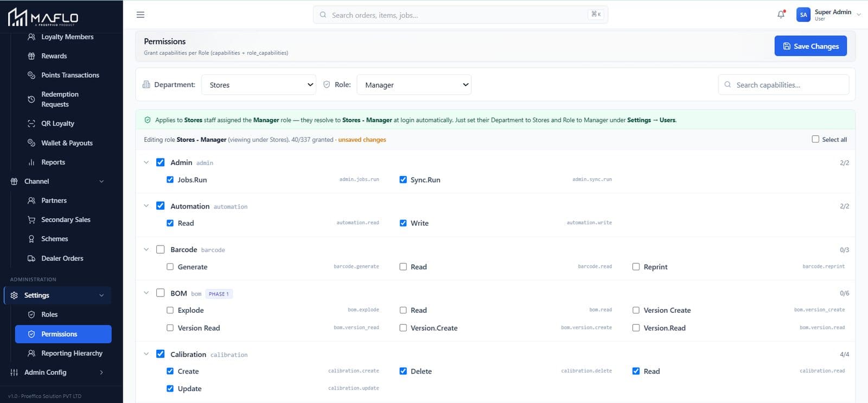The image size is (868, 403).
Task: Click the Redemption Requests history icon
Action: [x=31, y=99]
